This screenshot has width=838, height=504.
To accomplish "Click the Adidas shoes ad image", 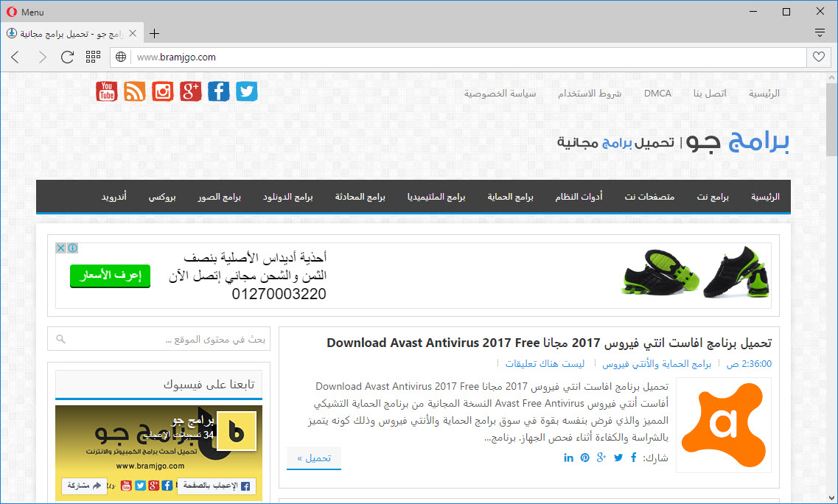I will [696, 273].
